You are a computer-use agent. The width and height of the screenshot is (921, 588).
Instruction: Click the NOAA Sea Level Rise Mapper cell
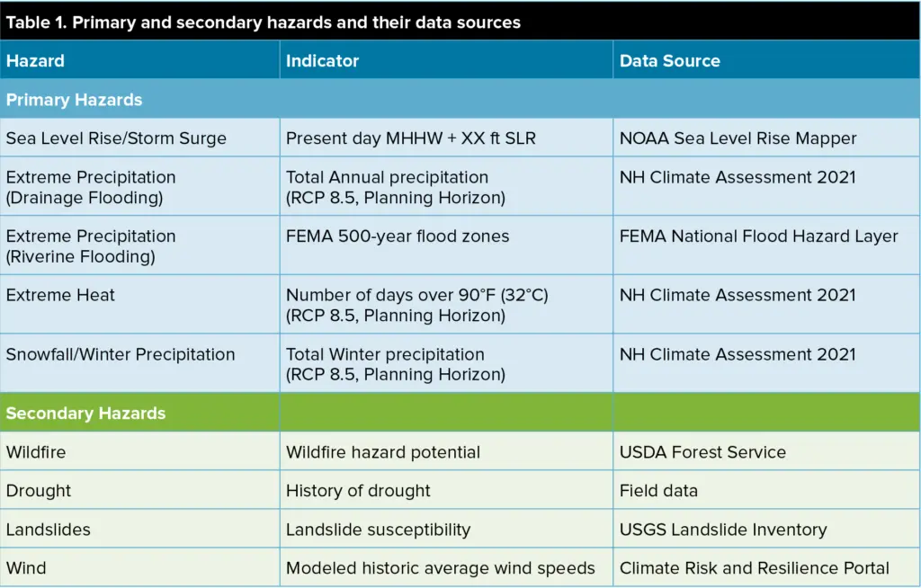click(767, 138)
